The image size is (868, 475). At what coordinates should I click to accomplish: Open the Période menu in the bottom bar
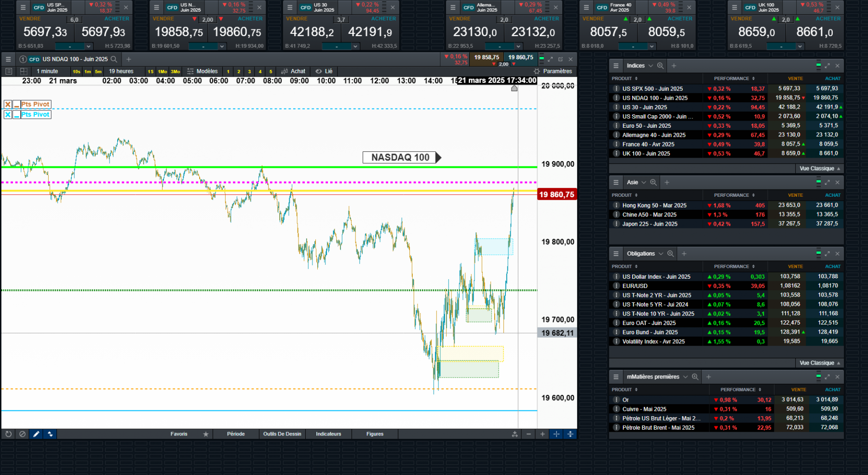coord(236,434)
